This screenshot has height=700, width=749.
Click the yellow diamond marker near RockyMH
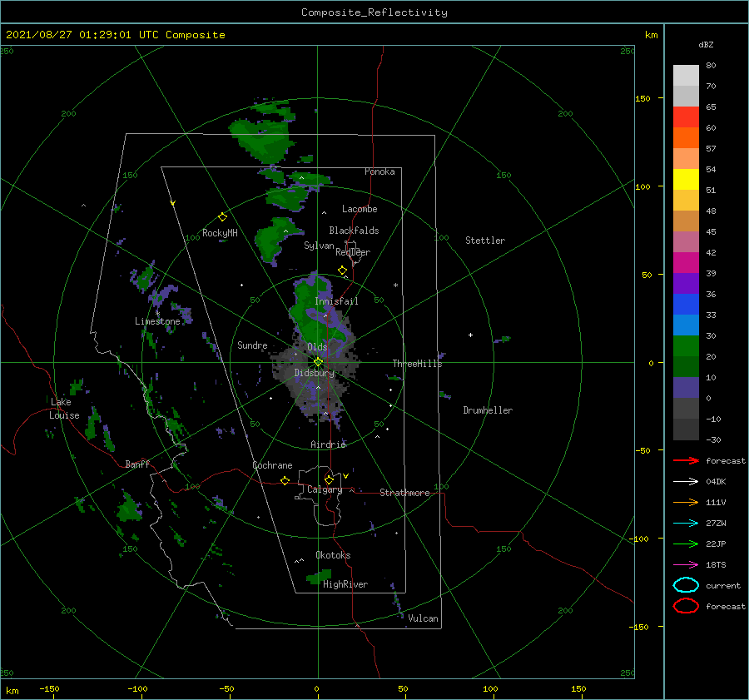pyautogui.click(x=222, y=217)
